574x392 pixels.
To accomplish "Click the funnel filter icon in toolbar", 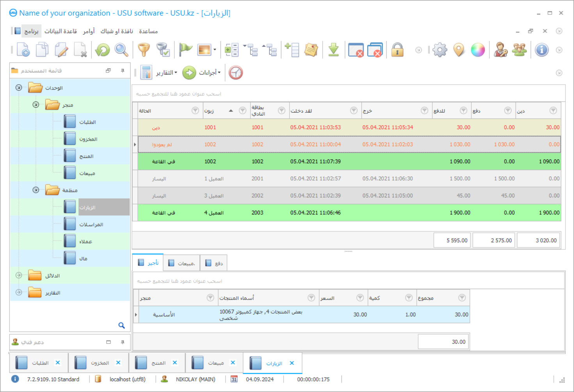I will click(x=144, y=50).
